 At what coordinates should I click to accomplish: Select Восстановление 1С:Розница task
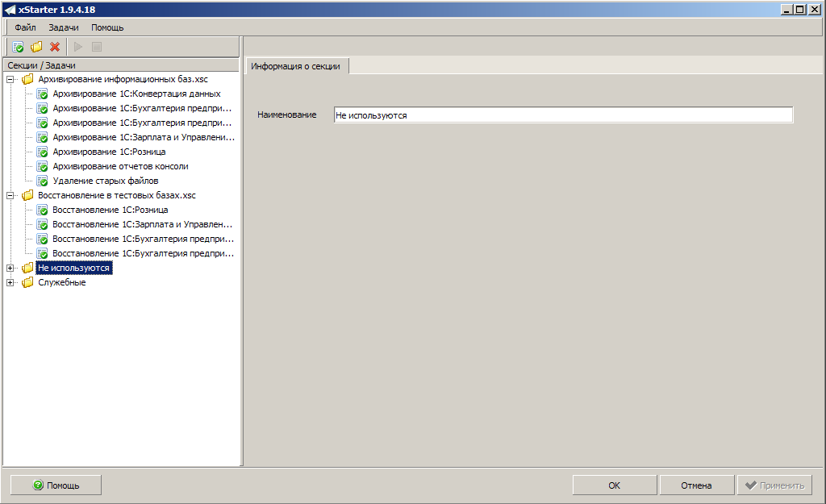click(110, 210)
